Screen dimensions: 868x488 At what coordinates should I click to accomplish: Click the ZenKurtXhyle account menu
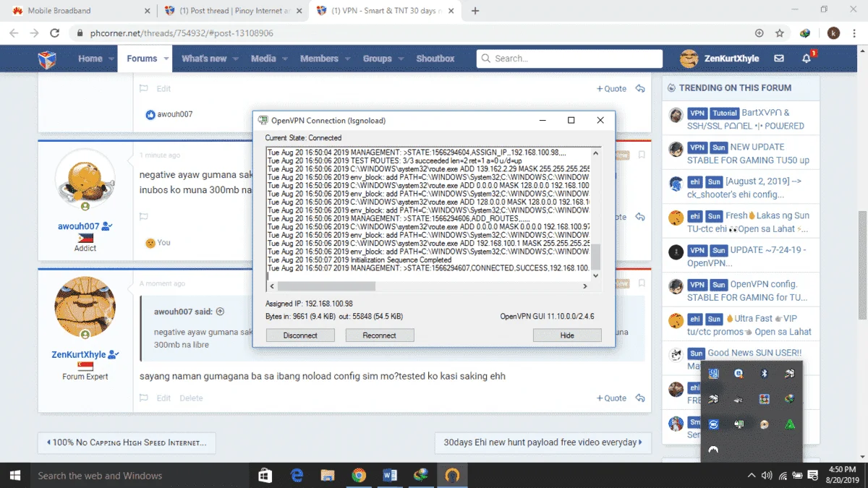click(720, 59)
